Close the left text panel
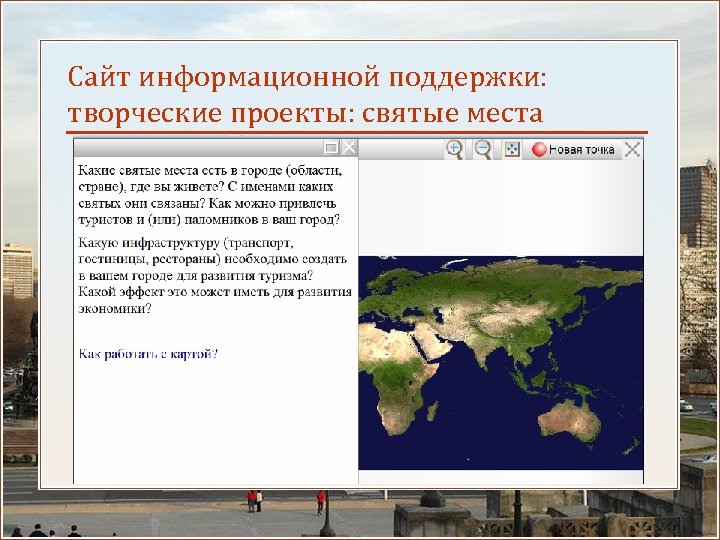The width and height of the screenshot is (720, 540). coord(349,147)
